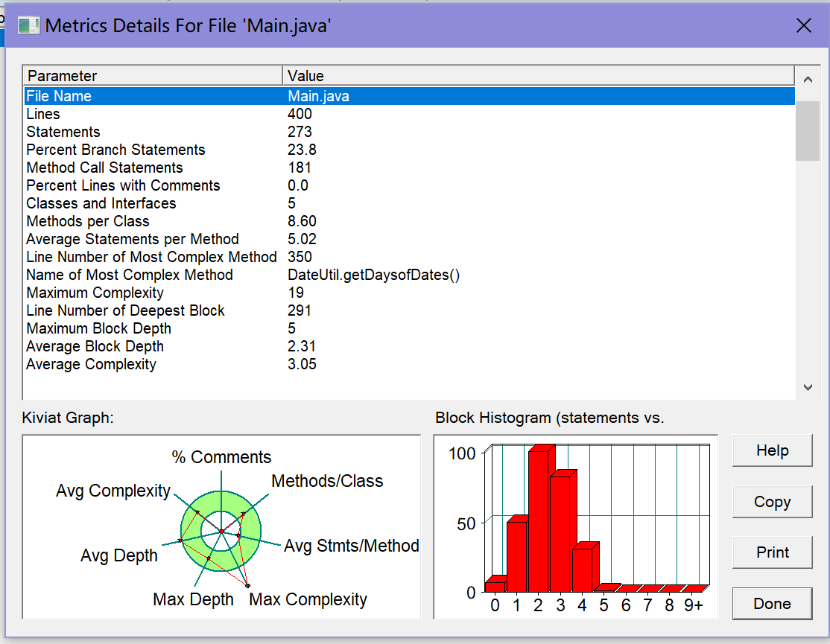Click the scrollbar up arrow in the metrics list
Screen dimensions: 830x644
pos(808,80)
